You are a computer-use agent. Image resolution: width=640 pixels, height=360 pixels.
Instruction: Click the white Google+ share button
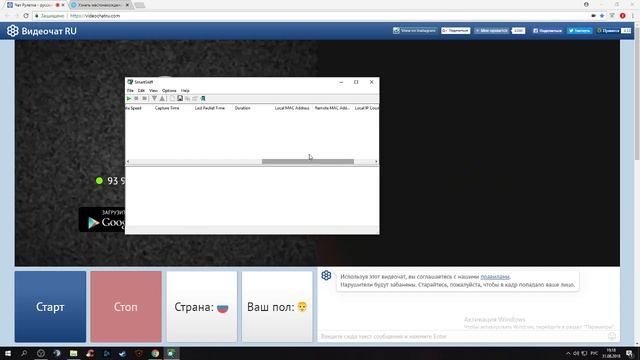coord(456,31)
